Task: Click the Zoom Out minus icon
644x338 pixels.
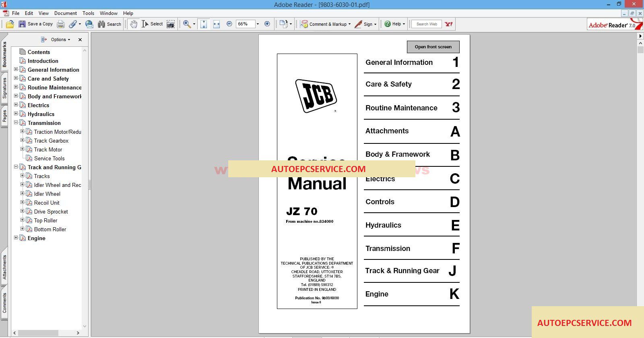Action: [229, 24]
